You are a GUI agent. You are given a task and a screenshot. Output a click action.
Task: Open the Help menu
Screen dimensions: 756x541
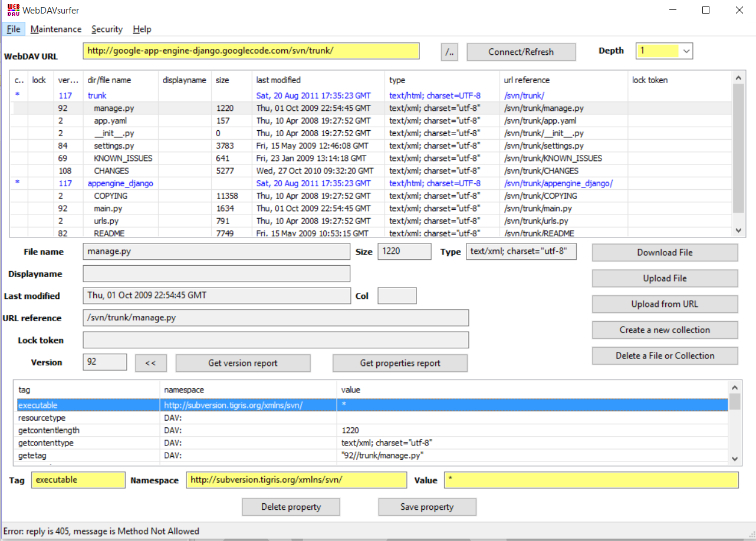pos(142,29)
